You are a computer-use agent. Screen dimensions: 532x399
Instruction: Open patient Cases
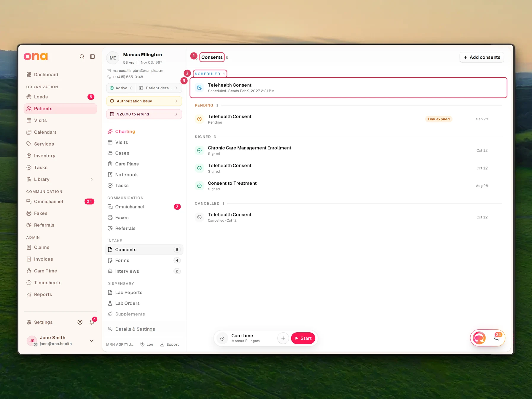144,153
